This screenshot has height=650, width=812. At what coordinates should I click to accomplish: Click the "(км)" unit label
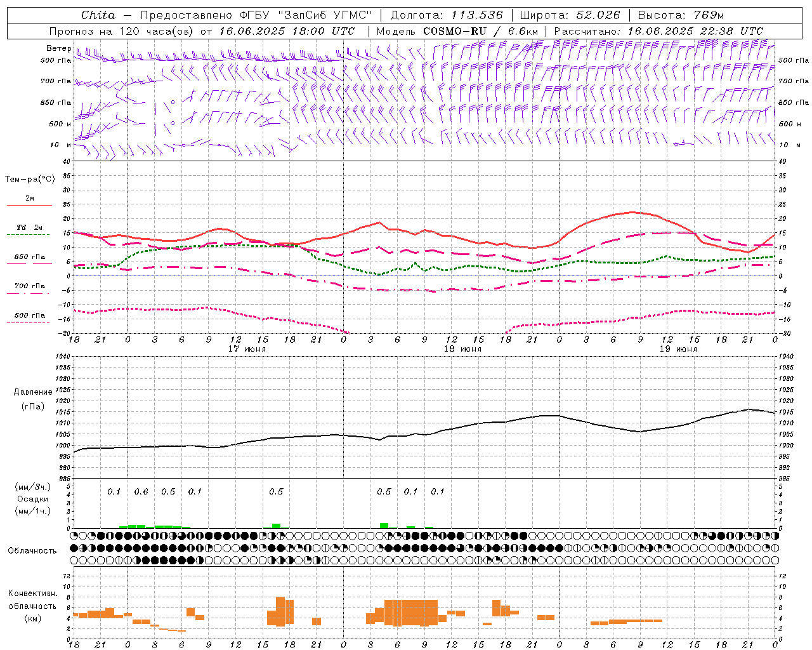coord(33,618)
